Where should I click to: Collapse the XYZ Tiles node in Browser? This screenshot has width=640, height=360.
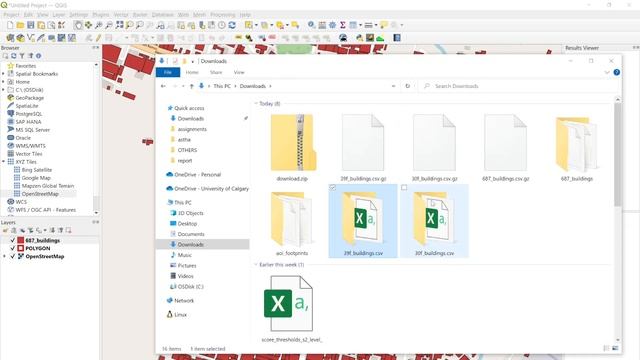point(4,162)
